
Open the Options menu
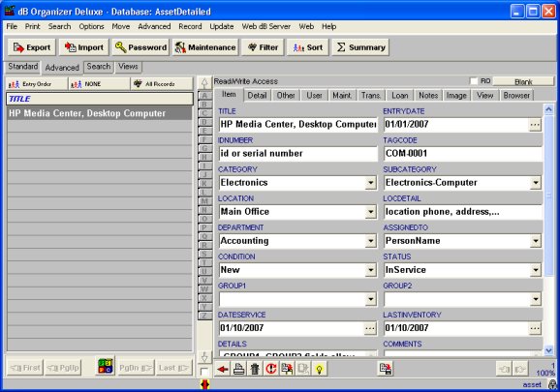point(91,26)
